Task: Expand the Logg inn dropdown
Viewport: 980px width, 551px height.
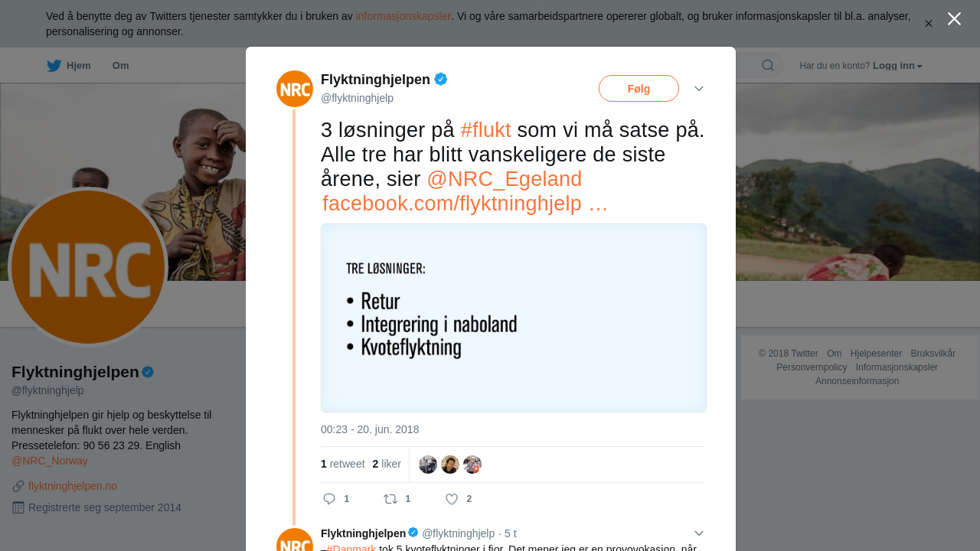Action: tap(897, 66)
